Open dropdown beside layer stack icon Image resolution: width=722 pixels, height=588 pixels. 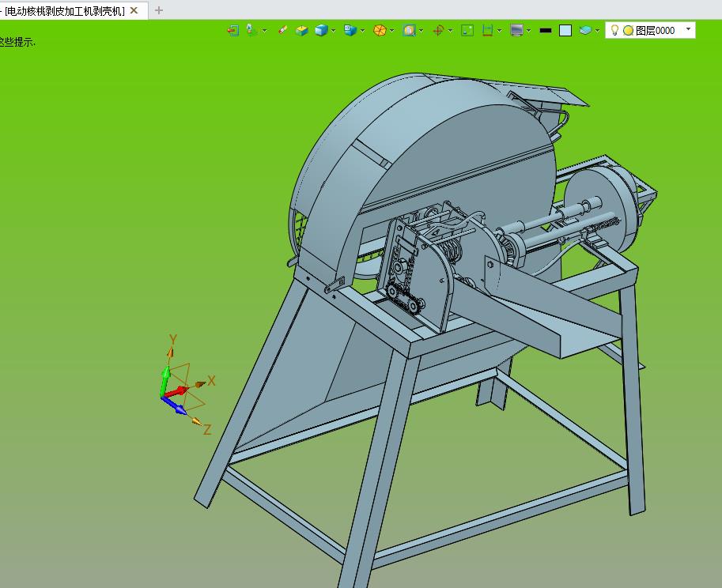tap(598, 31)
